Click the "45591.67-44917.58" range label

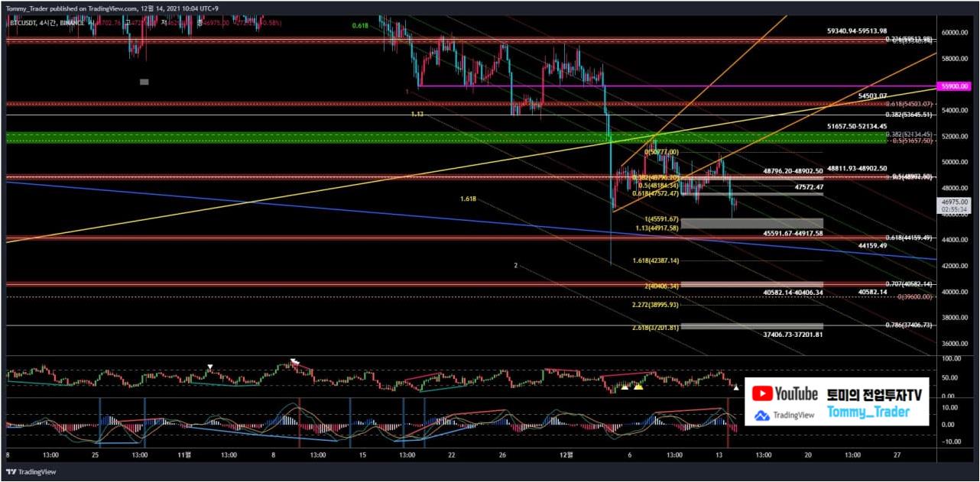point(793,233)
